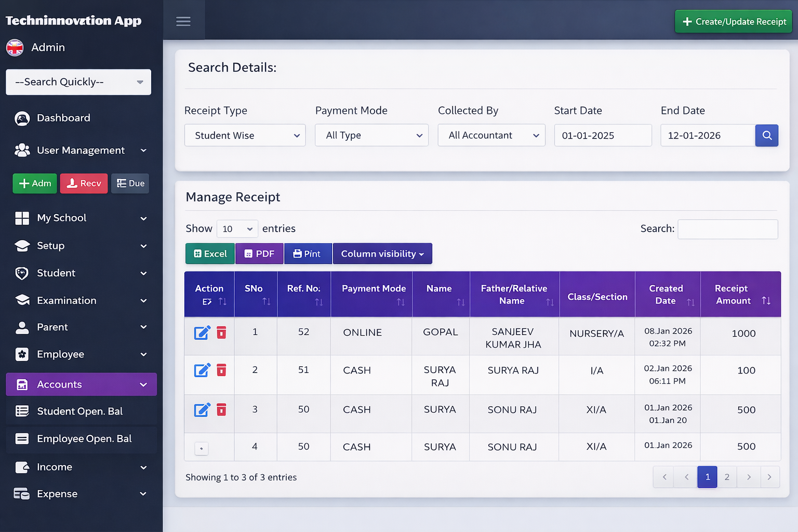This screenshot has height=532, width=798.
Task: Expand row 4 details toggle
Action: click(x=202, y=448)
